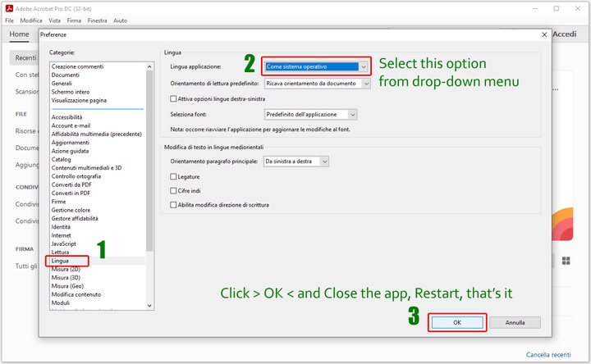Open Orientamento paragrafo principale dropdown
Screen dimensions: 591x364
click(295, 162)
